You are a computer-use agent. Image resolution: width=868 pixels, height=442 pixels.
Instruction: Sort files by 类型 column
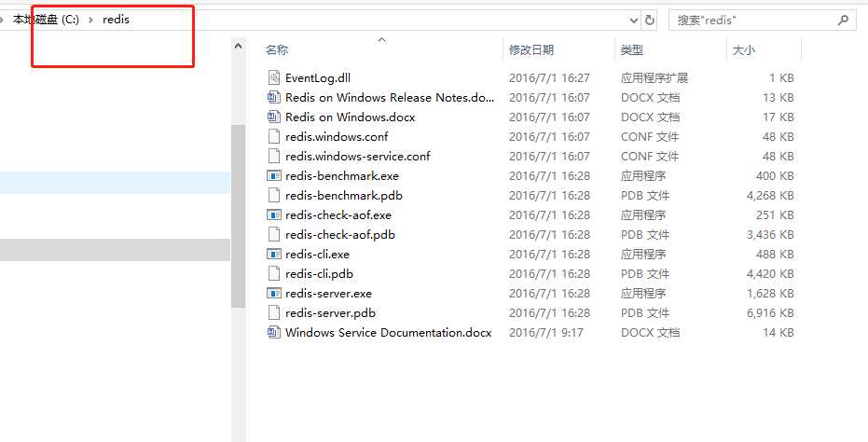631,49
